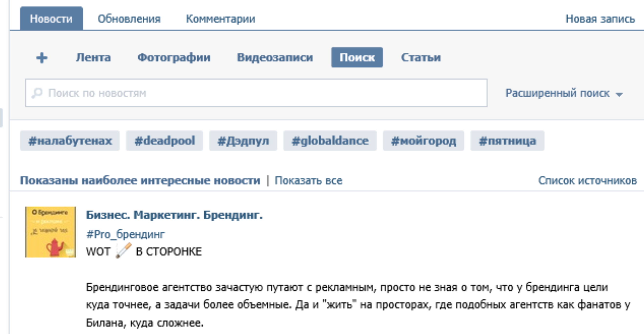This screenshot has width=644, height=334.
Task: Open the #Pro_брендинг hashtag link
Action: pyautogui.click(x=125, y=234)
